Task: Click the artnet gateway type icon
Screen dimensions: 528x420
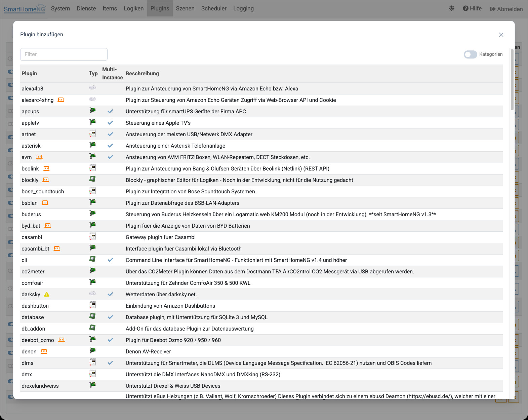Action: (x=92, y=133)
